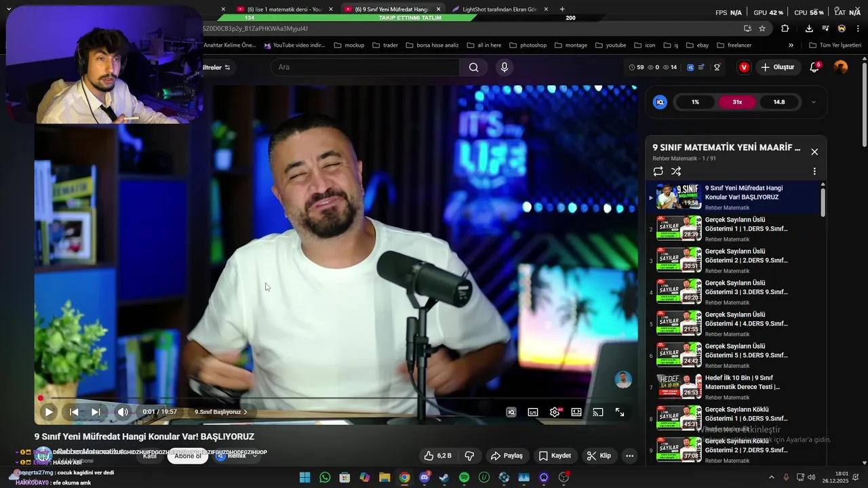Open the Oluştur create button
This screenshot has height=488, width=868.
click(777, 67)
